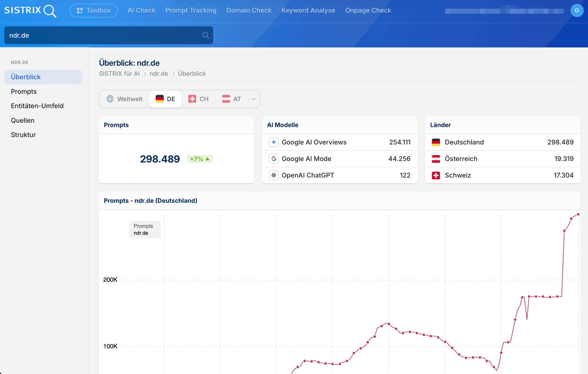This screenshot has width=588, height=374.
Task: Click the German flag on DE tab
Action: [x=160, y=99]
